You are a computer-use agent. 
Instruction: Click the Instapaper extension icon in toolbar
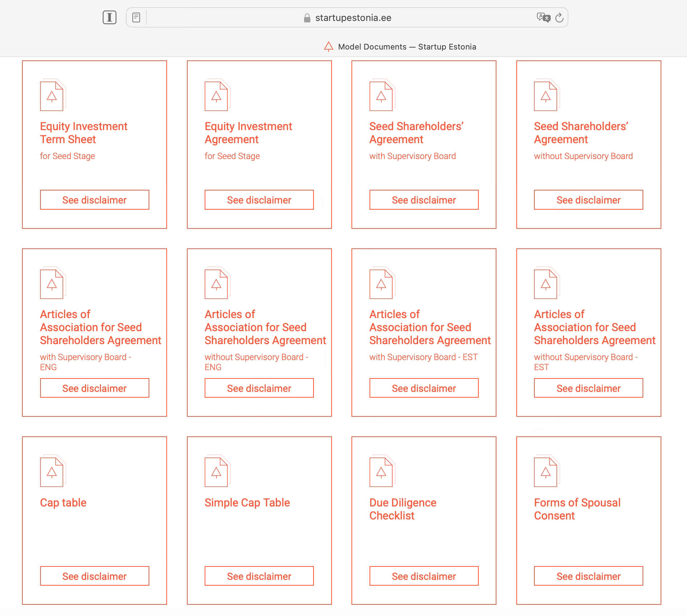click(x=109, y=17)
